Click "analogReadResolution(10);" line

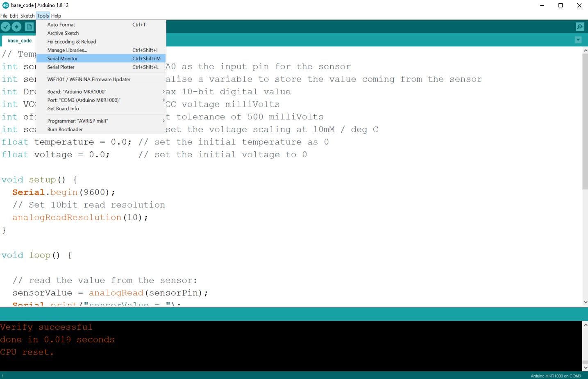[x=80, y=217]
